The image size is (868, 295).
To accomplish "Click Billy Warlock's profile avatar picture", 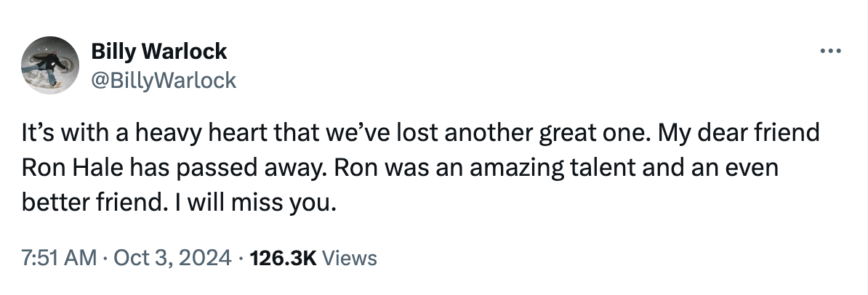I will pyautogui.click(x=51, y=65).
